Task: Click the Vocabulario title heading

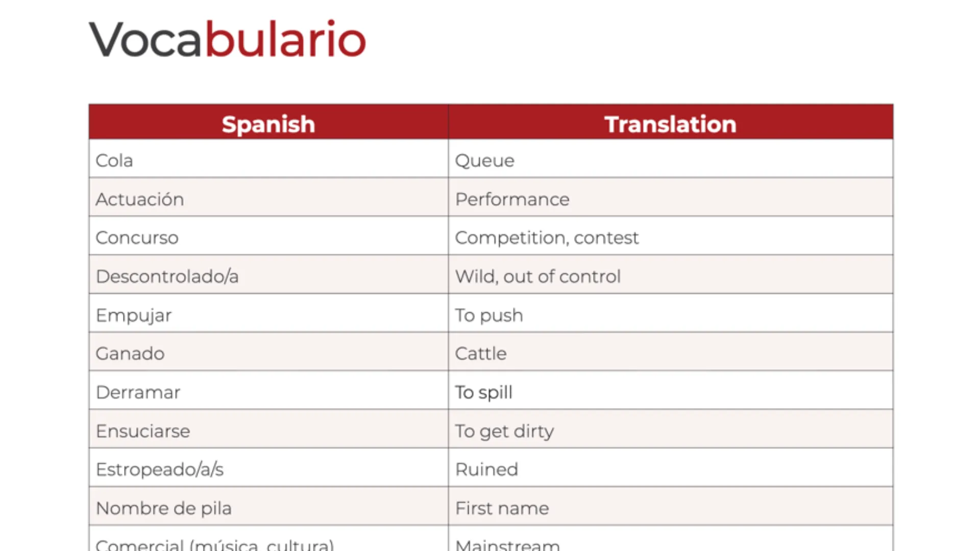Action: pyautogui.click(x=228, y=40)
